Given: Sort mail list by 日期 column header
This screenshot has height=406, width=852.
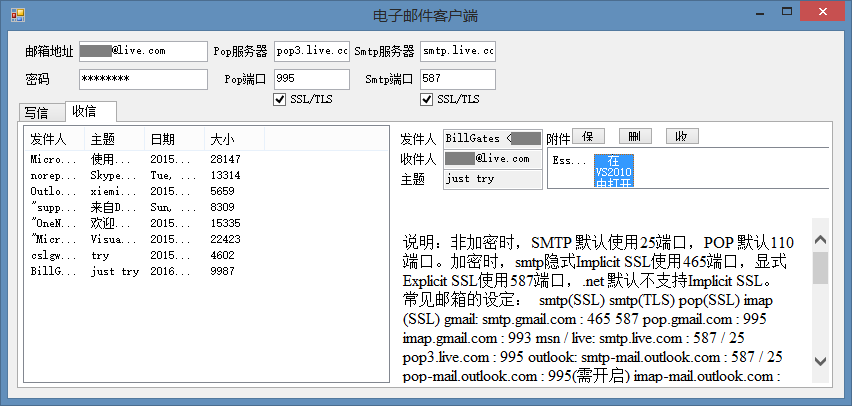Looking at the screenshot, I should pos(162,139).
